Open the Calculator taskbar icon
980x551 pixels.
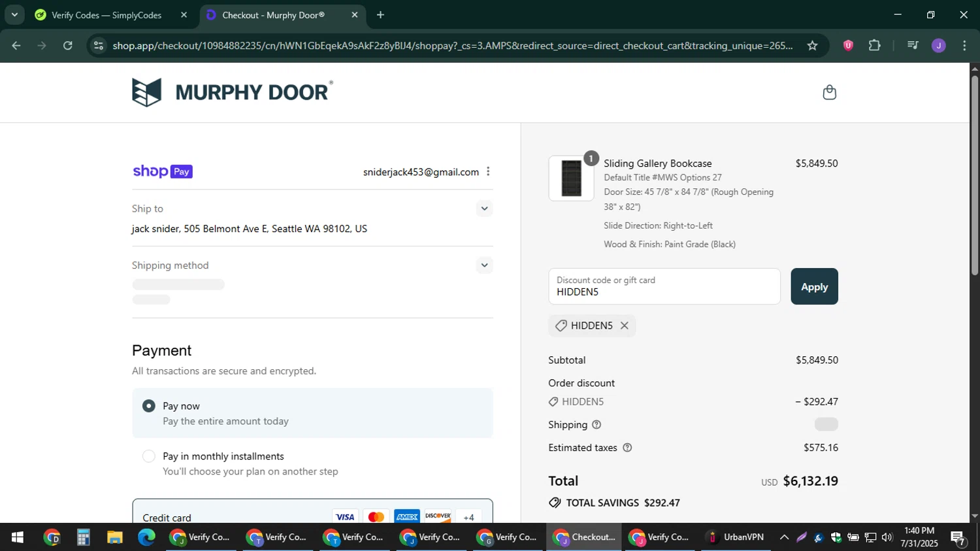tap(83, 537)
